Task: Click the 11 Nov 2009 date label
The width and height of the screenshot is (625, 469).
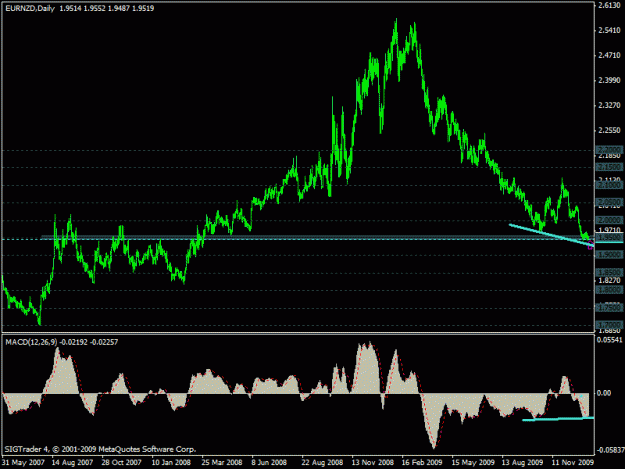Action: [x=573, y=463]
